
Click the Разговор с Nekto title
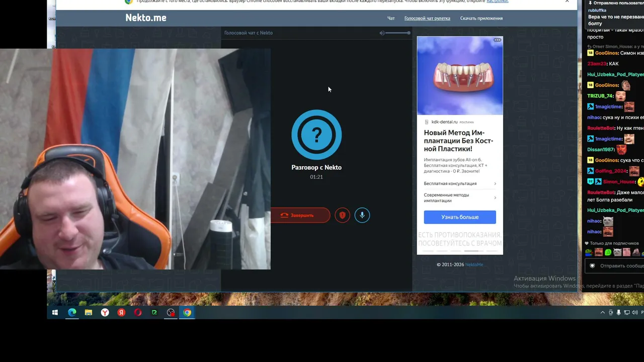pos(316,167)
